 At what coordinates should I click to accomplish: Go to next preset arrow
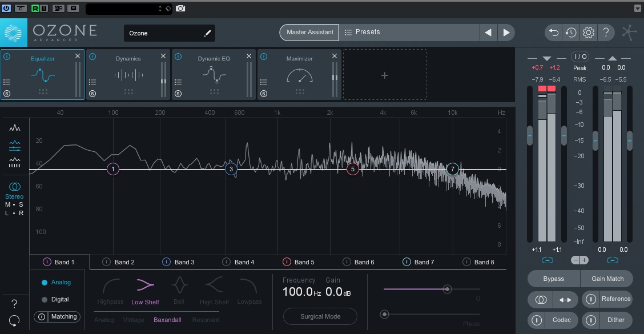pos(506,33)
